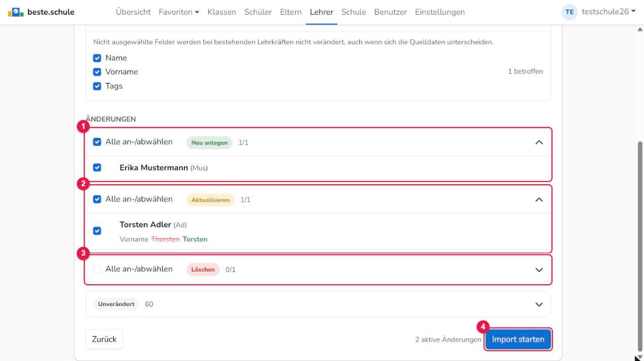The image size is (644, 361).
Task: Click the Zurück button
Action: click(104, 339)
